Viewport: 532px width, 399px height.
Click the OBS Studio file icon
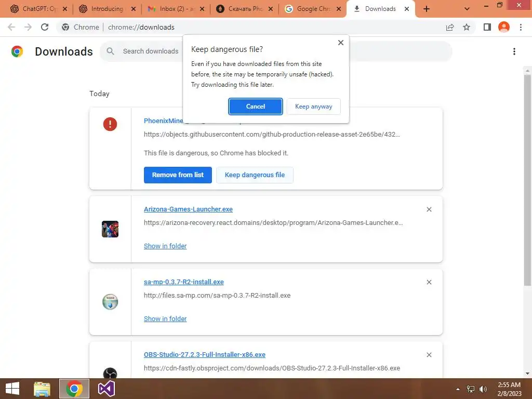pos(110,373)
